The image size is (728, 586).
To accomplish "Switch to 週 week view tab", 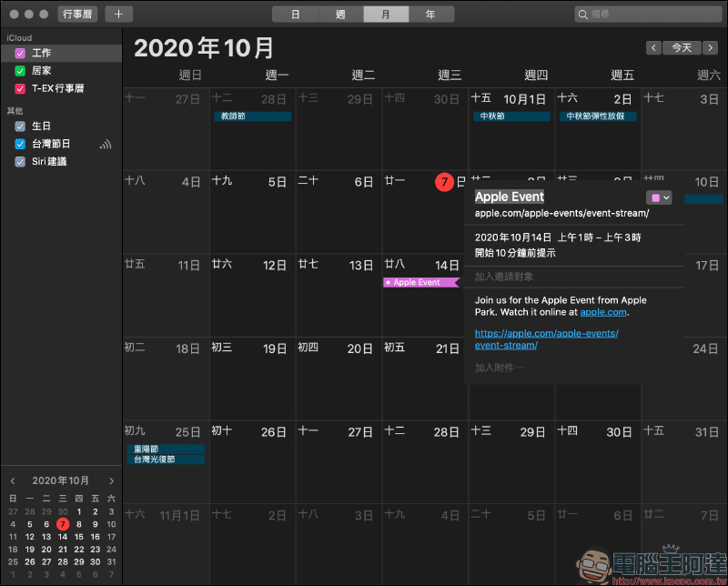I will [340, 15].
